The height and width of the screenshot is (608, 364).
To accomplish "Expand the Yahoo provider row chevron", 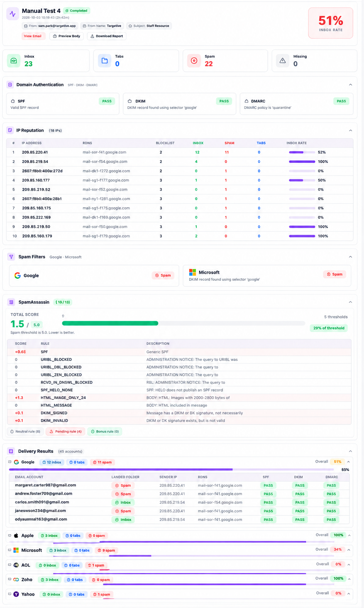I will pyautogui.click(x=349, y=593).
